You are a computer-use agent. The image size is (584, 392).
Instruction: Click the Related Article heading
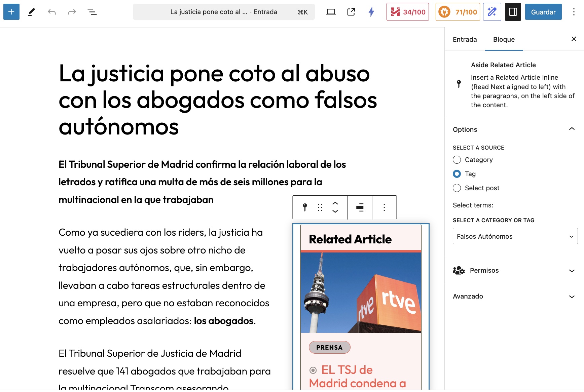click(x=350, y=239)
